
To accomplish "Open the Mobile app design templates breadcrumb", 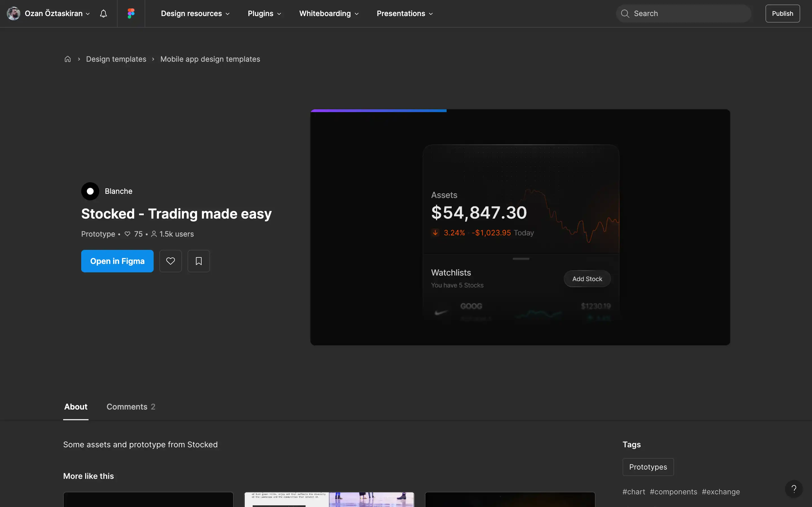I will point(210,59).
